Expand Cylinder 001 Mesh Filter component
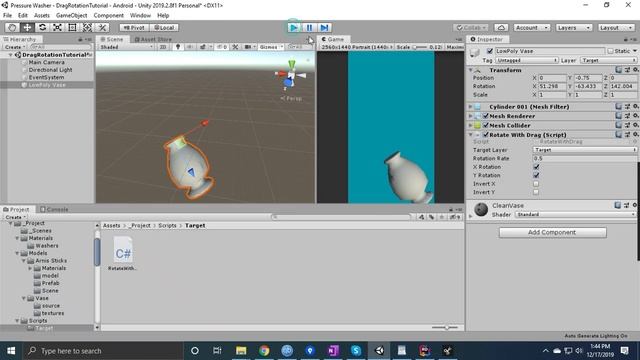 click(471, 107)
